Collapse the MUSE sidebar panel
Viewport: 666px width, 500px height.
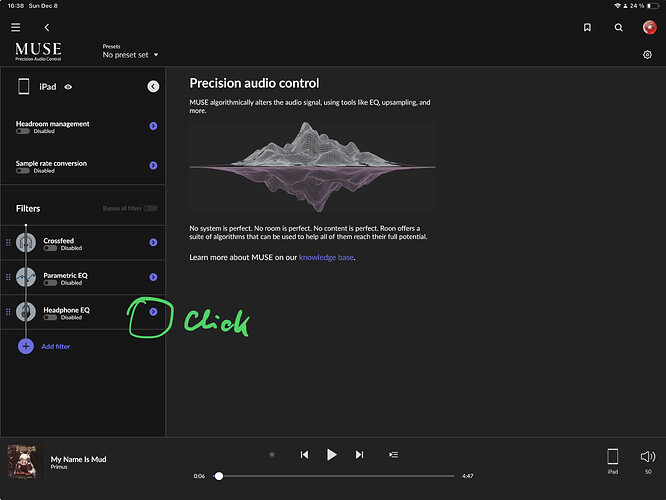tap(153, 86)
